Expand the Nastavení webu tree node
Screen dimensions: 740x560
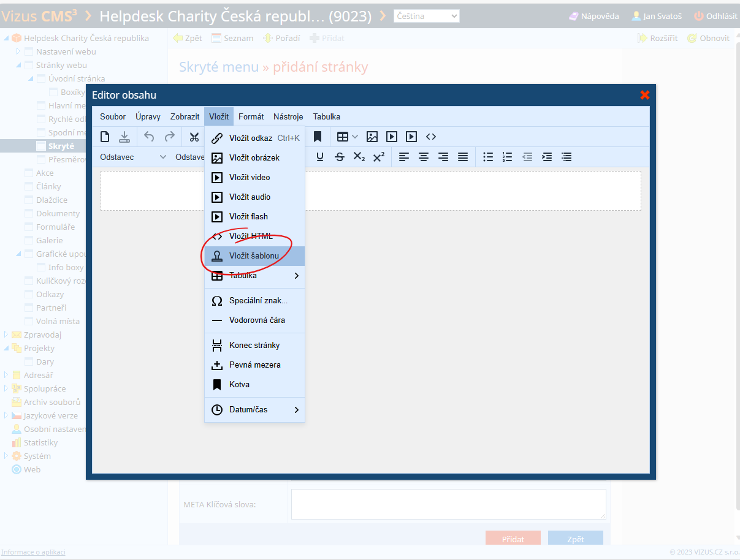point(18,51)
